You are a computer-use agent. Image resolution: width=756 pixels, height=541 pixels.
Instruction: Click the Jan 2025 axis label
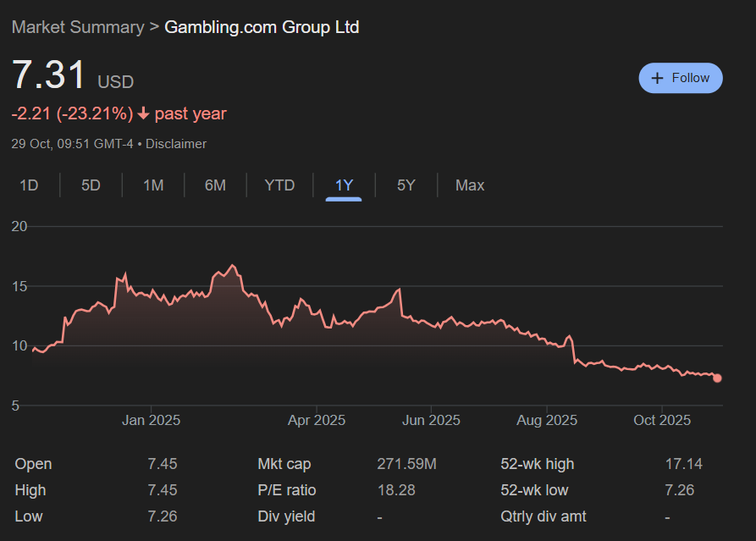click(151, 421)
